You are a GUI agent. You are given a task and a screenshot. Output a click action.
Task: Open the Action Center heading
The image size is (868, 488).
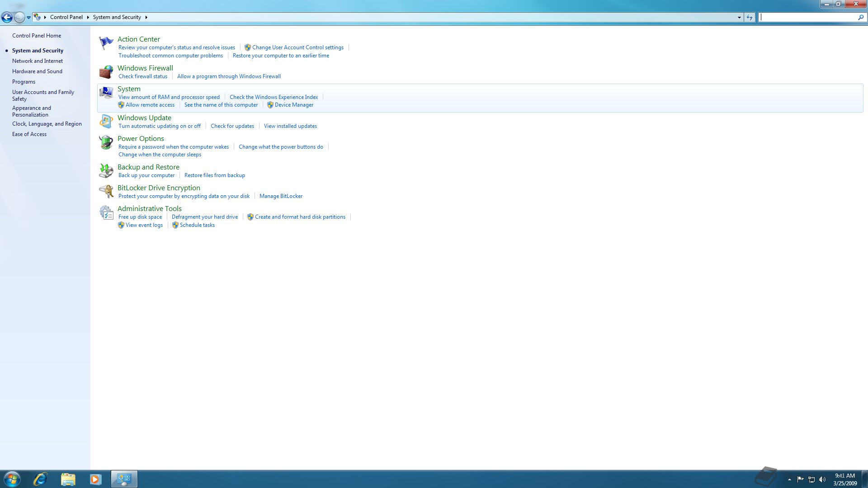(139, 39)
